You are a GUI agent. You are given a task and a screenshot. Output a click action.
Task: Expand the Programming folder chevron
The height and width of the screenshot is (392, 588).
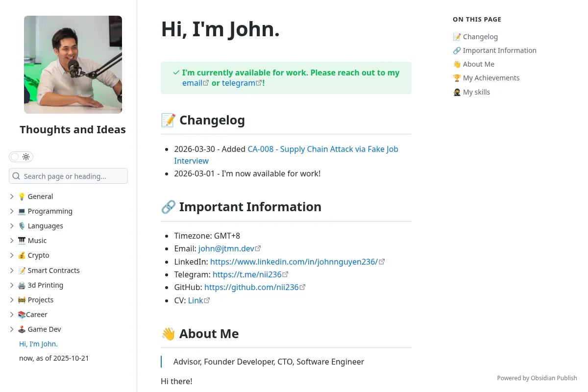[12, 211]
